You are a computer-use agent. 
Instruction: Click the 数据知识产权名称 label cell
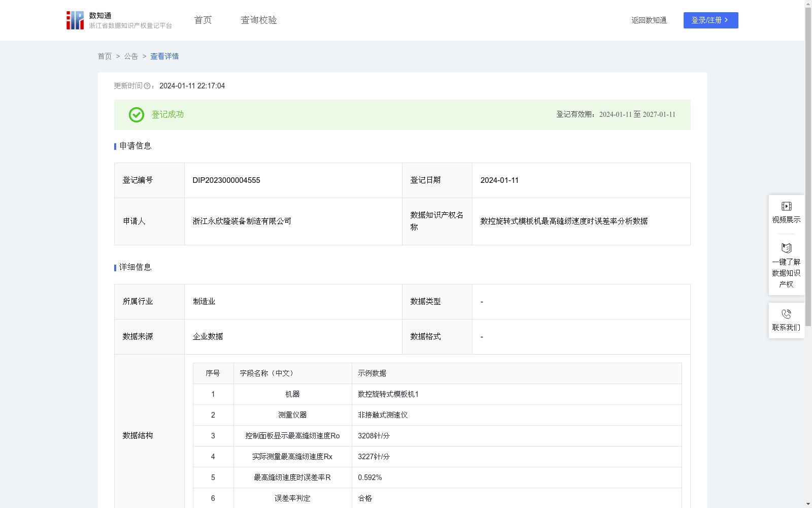coord(437,221)
